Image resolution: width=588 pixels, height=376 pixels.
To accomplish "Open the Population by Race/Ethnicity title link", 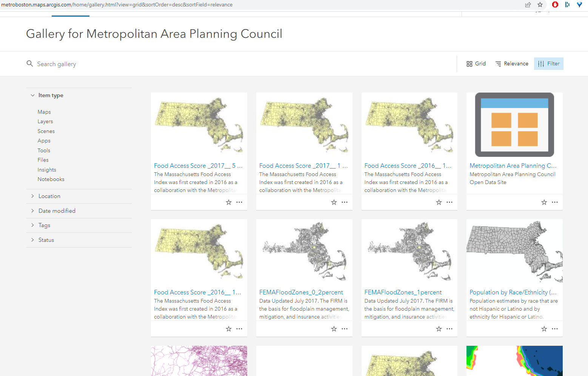I will pyautogui.click(x=513, y=292).
